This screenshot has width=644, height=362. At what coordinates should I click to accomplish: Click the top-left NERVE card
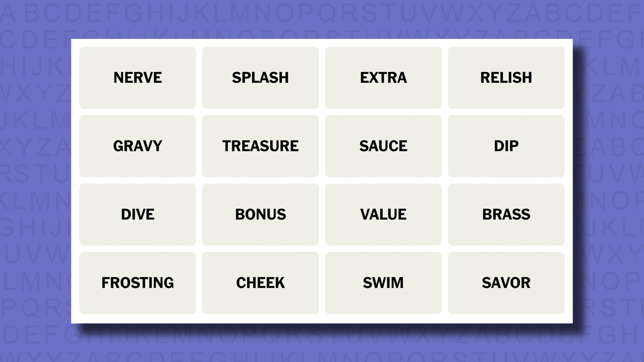click(138, 77)
